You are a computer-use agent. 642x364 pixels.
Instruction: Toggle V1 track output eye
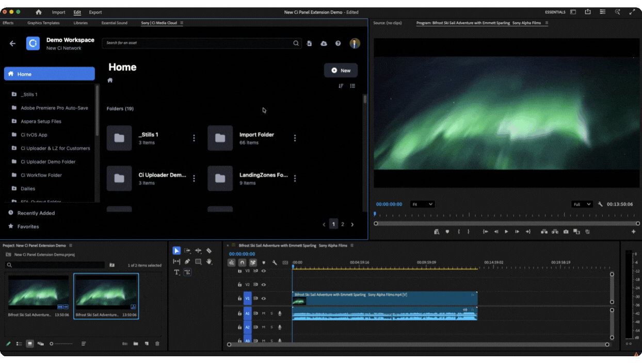[263, 299]
